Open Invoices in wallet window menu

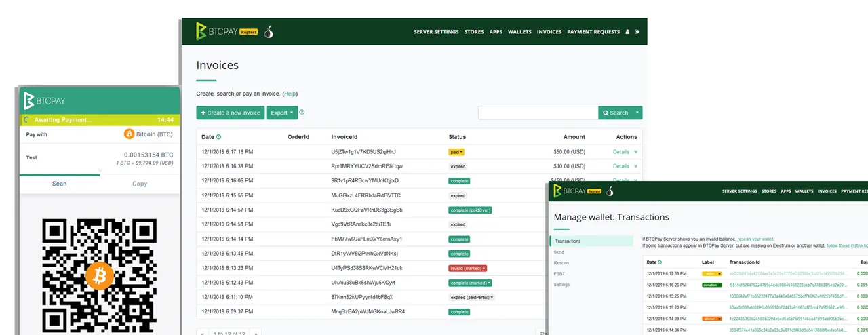pos(827,191)
